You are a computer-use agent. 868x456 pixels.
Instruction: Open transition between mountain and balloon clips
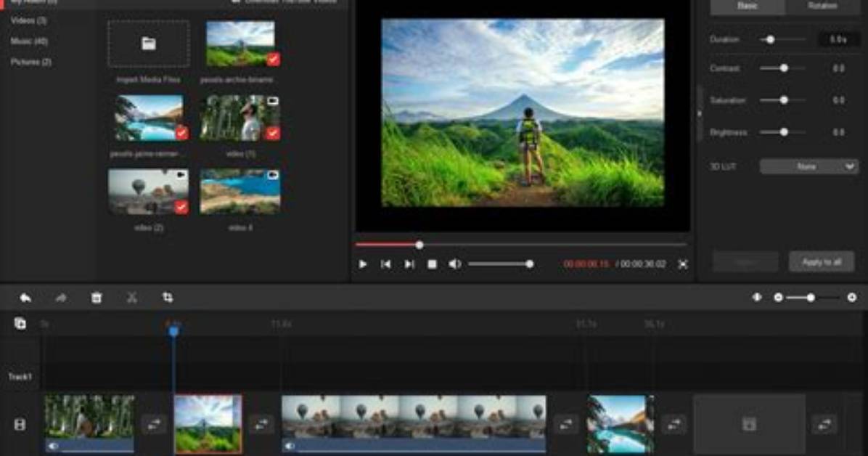tap(261, 425)
